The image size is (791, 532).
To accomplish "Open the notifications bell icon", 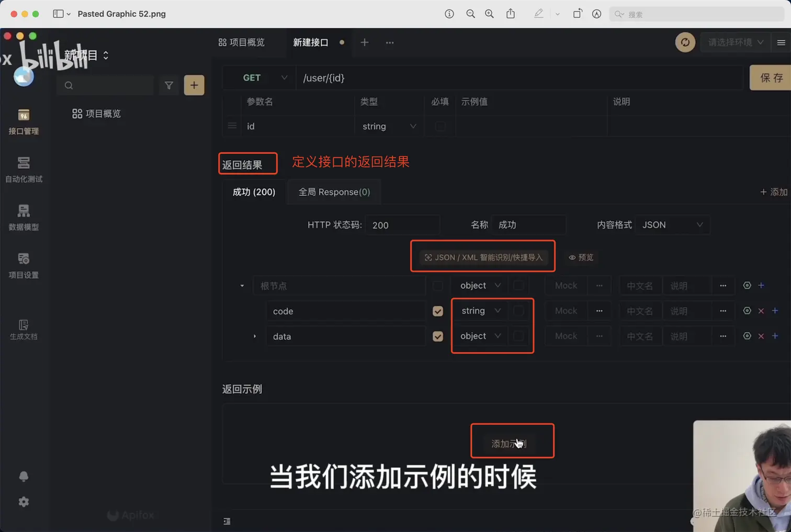I will [24, 476].
